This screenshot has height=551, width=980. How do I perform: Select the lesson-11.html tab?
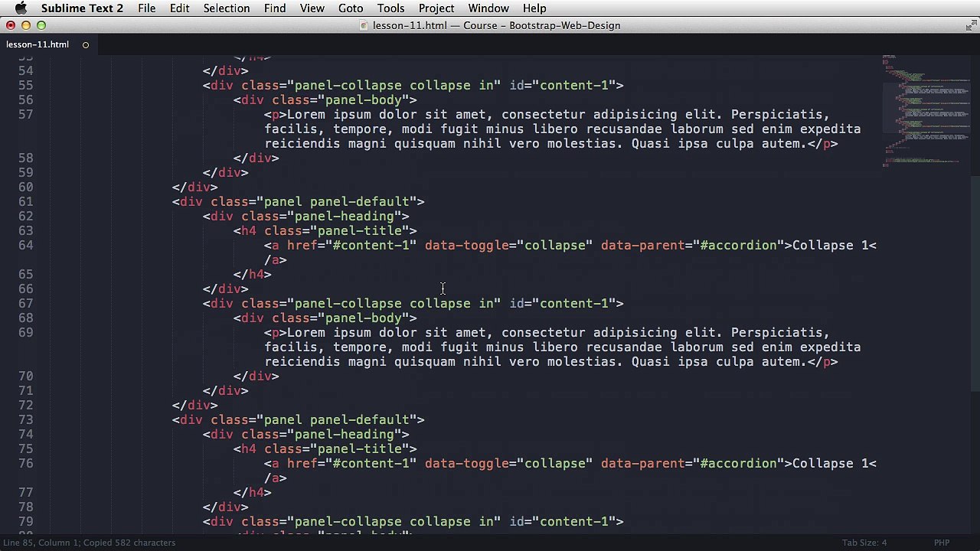pos(38,44)
